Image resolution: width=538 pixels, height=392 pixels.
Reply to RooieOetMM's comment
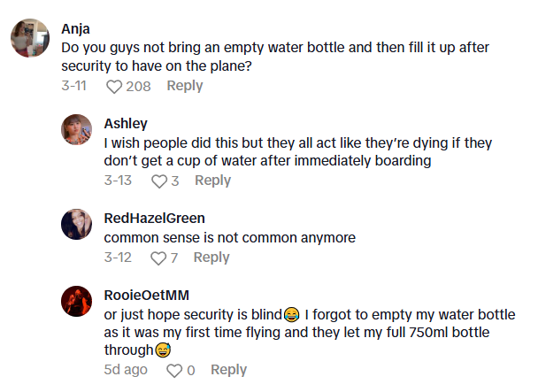coord(228,370)
